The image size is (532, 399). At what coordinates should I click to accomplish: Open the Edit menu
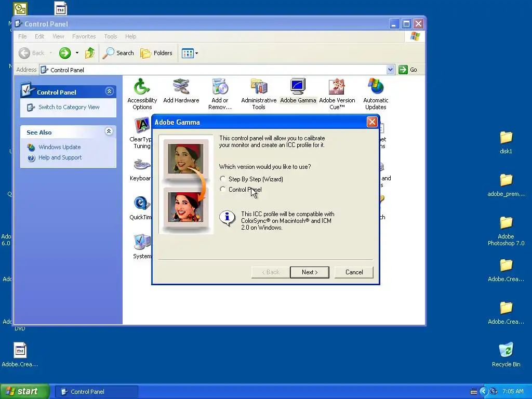39,36
